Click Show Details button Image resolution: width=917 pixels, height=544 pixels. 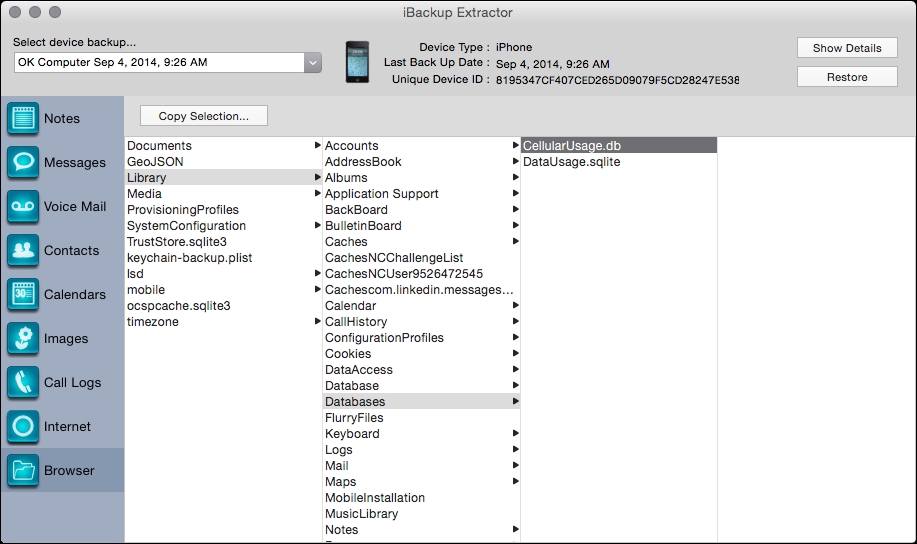point(847,48)
